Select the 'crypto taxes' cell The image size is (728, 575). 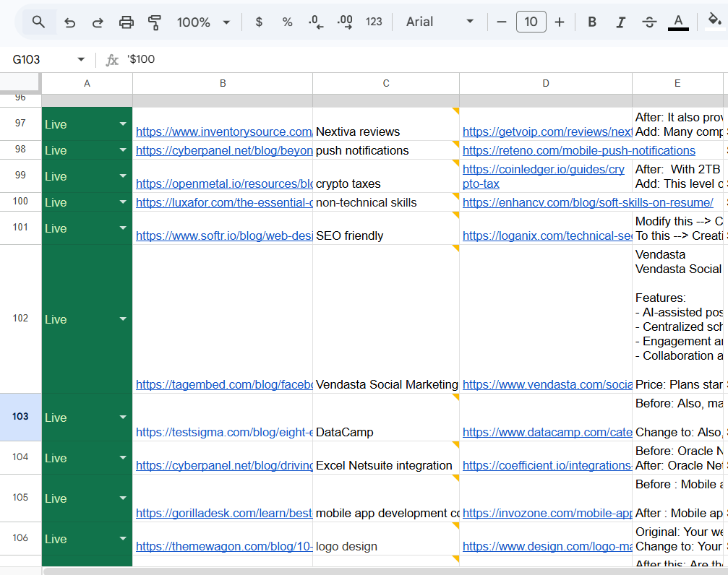386,176
